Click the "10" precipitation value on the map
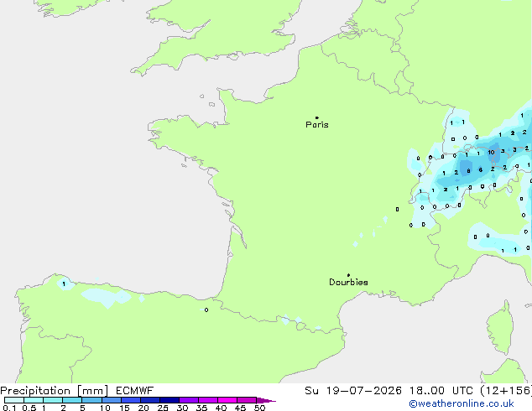 tap(491, 153)
